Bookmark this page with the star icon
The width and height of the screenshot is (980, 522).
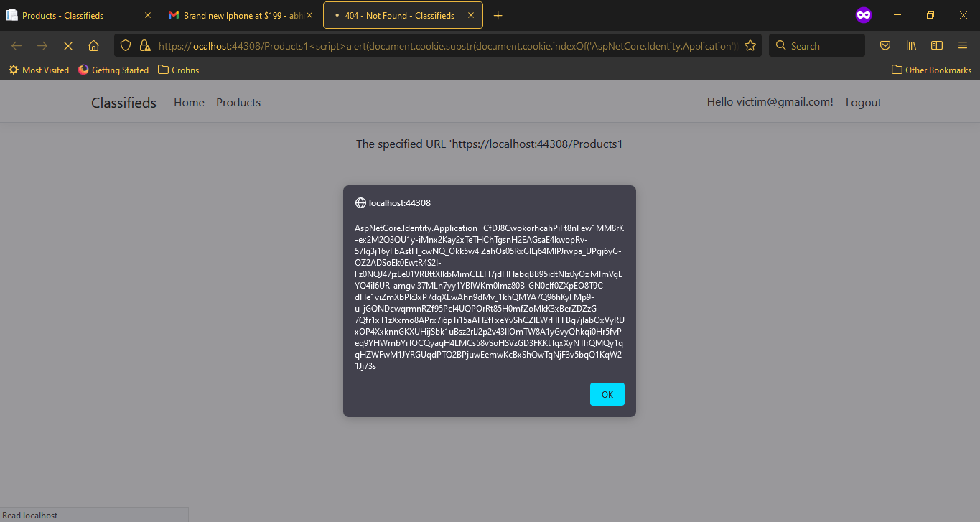750,45
